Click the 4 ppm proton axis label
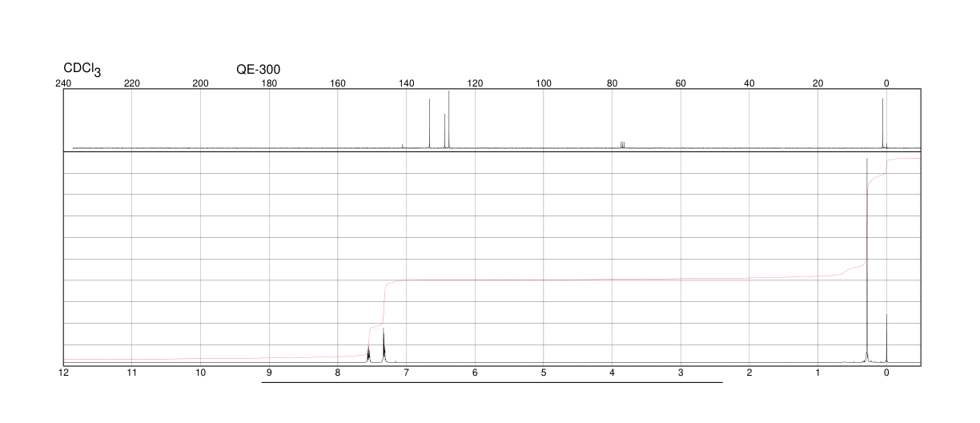Viewport: 980px width, 423px height. (612, 373)
